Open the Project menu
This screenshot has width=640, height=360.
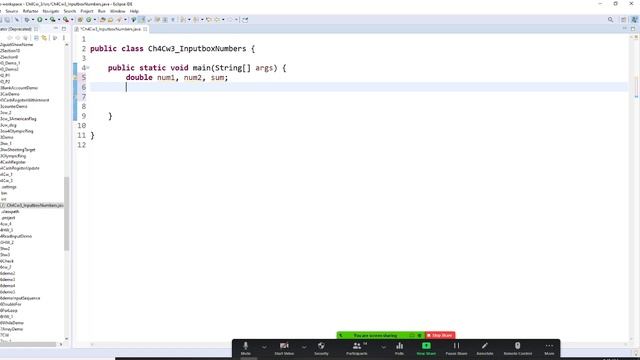(87, 11)
